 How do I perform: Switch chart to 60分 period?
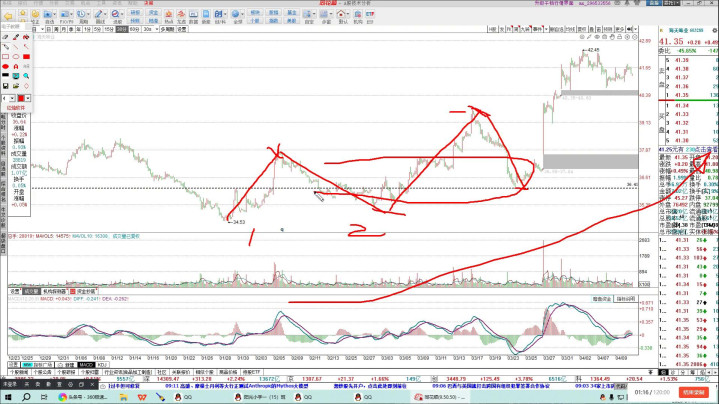tap(134, 29)
